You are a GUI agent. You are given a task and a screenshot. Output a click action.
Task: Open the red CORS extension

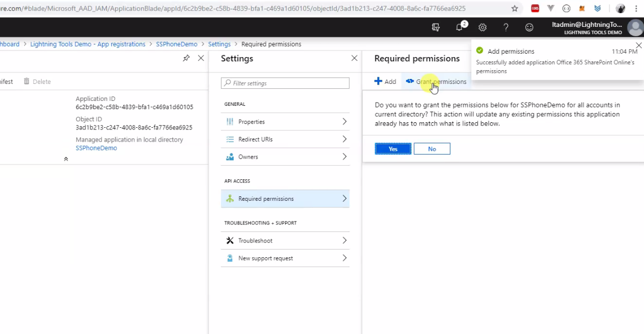535,8
